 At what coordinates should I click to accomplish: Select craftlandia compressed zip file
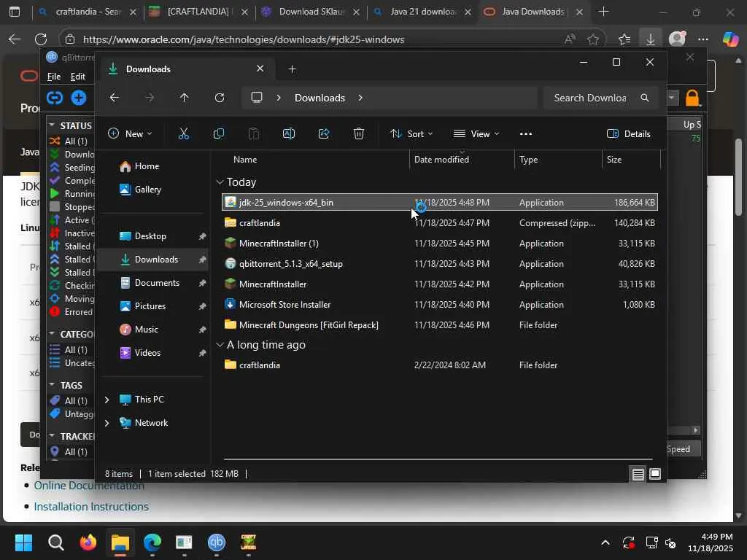(x=440, y=223)
